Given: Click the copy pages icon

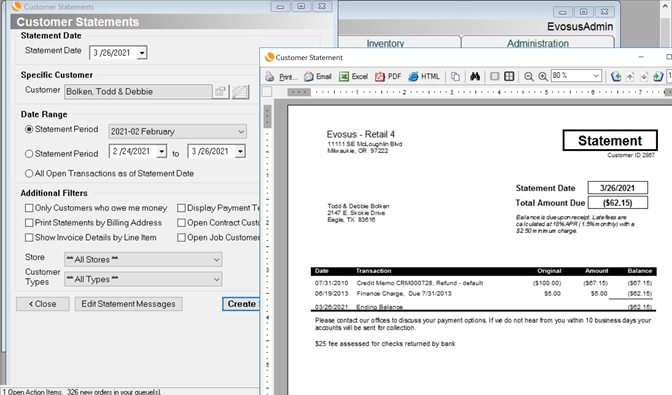Looking at the screenshot, I should tap(455, 77).
